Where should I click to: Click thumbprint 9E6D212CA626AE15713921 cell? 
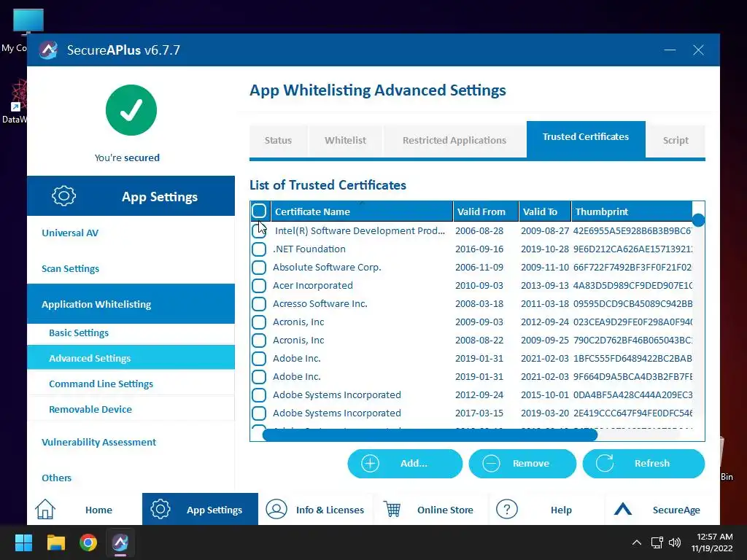point(632,249)
